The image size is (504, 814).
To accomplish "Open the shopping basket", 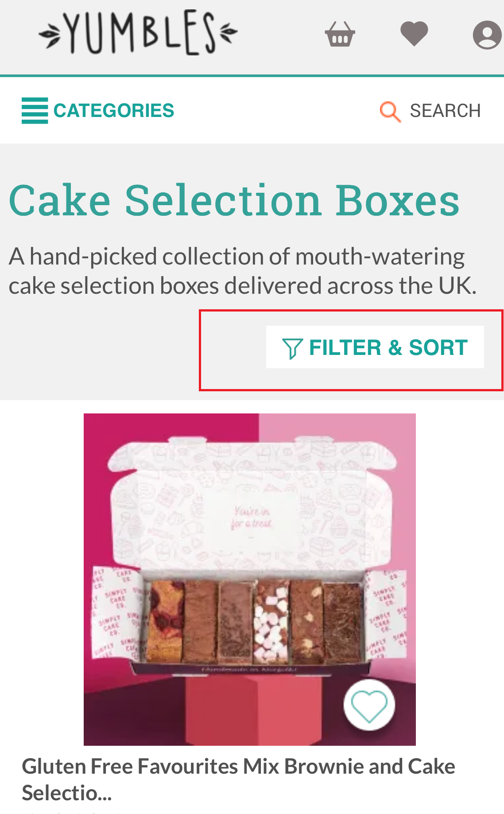I will pos(340,34).
